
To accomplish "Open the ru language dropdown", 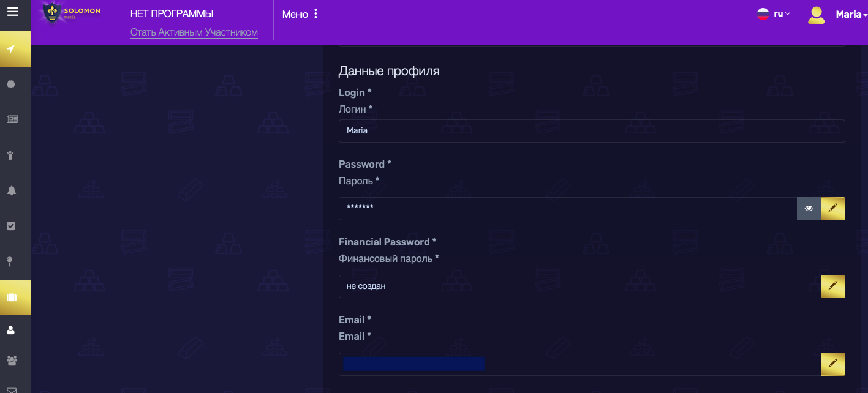I will point(774,13).
